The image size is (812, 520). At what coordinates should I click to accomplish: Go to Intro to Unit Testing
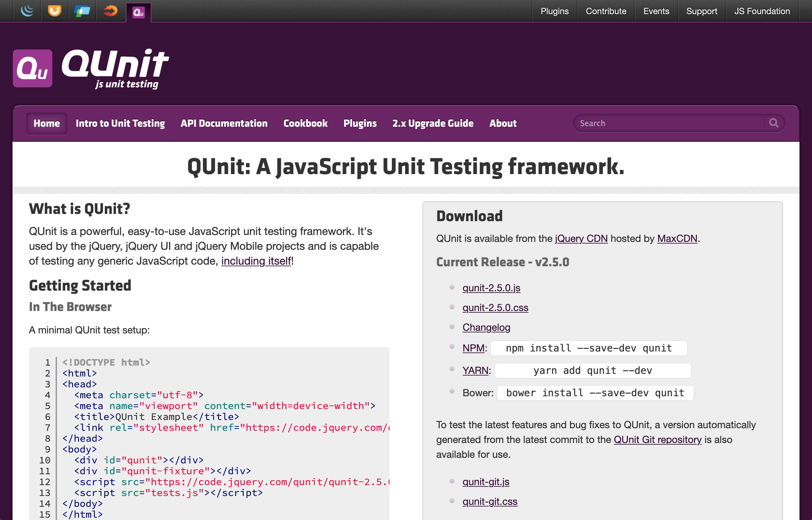120,123
